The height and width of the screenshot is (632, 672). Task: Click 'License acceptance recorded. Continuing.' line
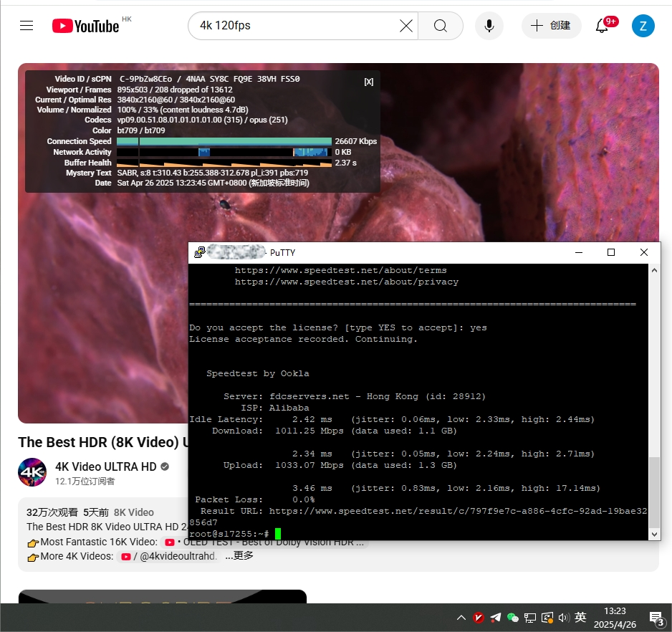pyautogui.click(x=304, y=339)
